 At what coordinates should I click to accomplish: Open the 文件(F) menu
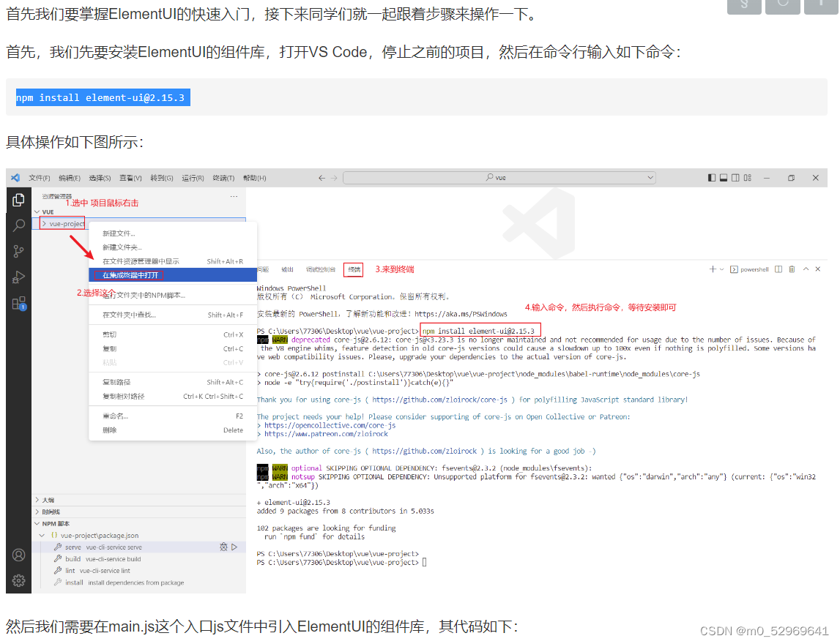39,178
